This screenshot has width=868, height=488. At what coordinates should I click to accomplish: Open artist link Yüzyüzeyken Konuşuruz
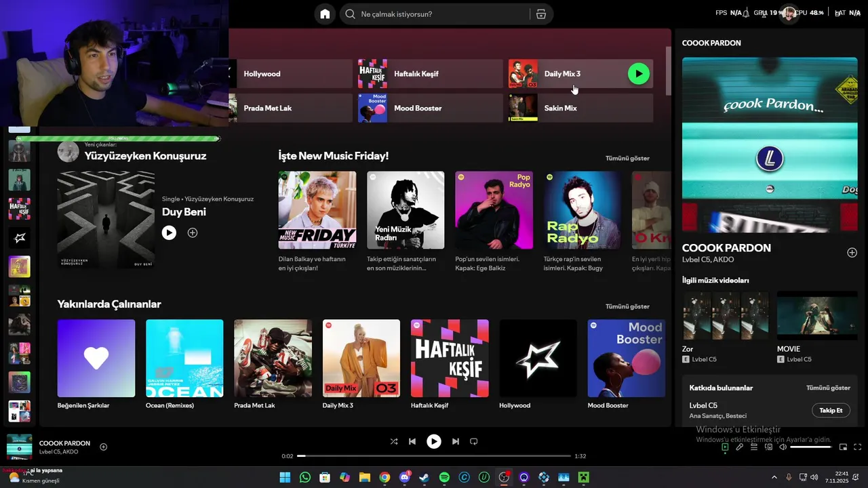145,156
